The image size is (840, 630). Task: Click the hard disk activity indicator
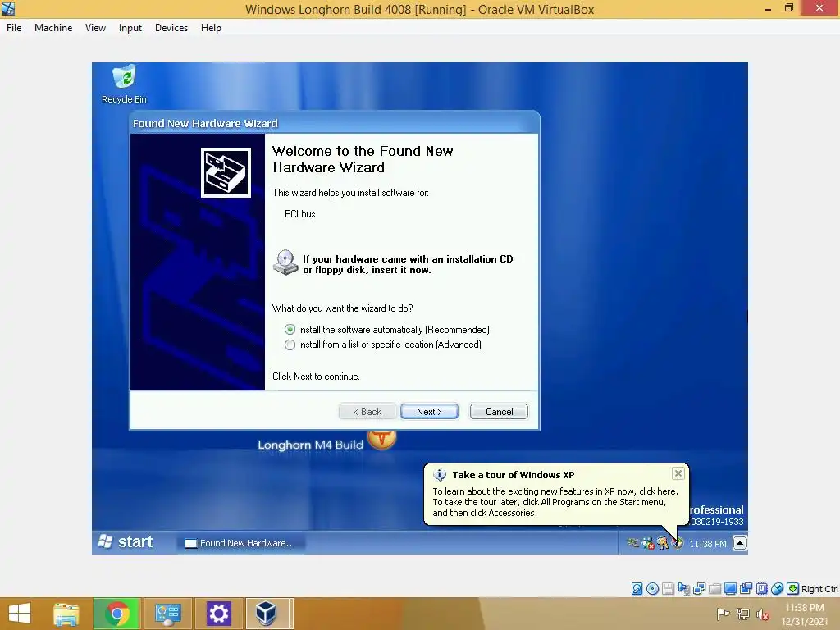[x=637, y=589]
